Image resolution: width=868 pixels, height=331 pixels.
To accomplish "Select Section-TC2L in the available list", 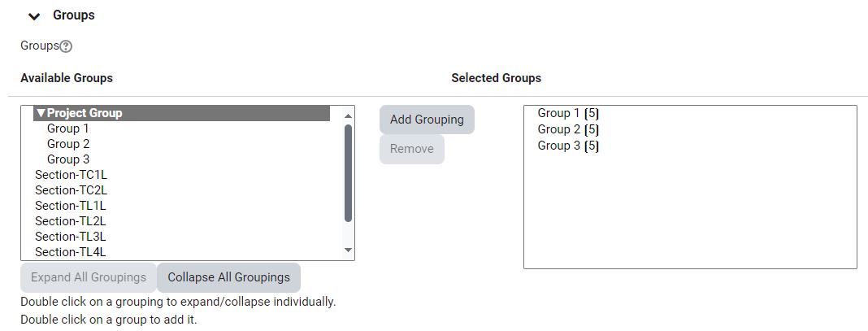I will click(x=71, y=190).
